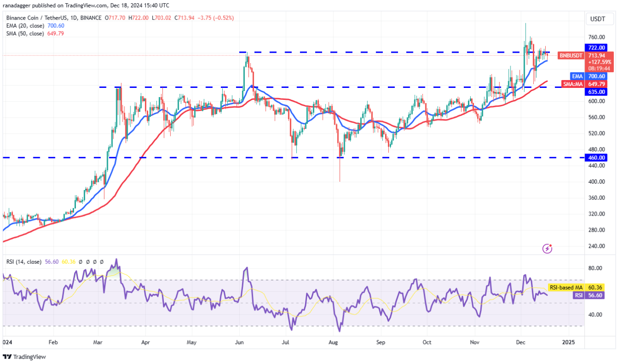Click the red SMA:MA axis tag
This screenshot has width=617, height=364.
(572, 84)
